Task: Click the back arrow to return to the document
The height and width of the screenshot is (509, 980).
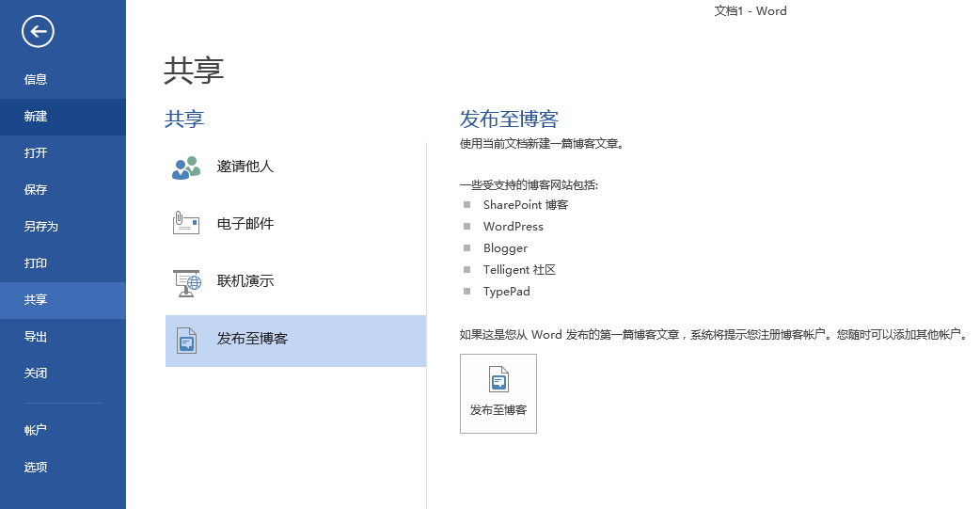Action: (38, 31)
